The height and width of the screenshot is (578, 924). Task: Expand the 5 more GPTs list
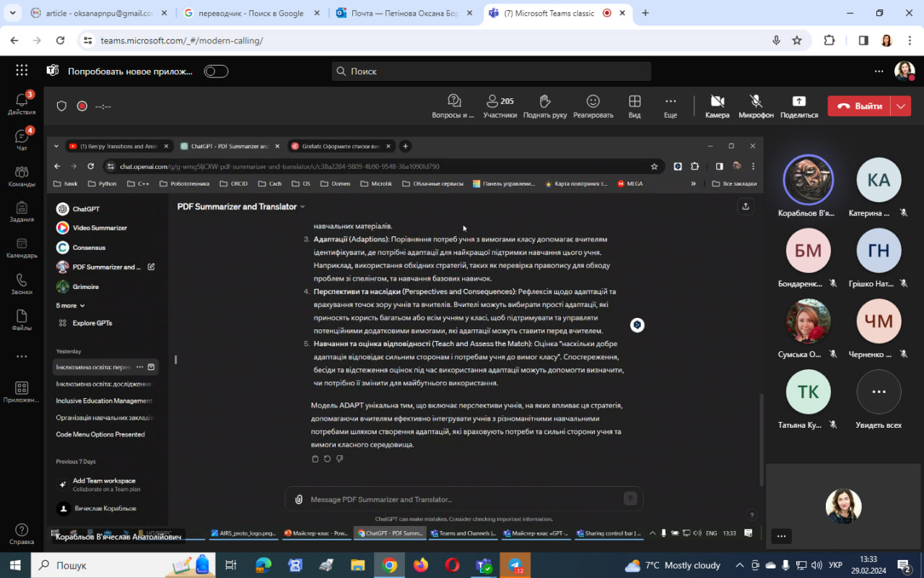[71, 306]
